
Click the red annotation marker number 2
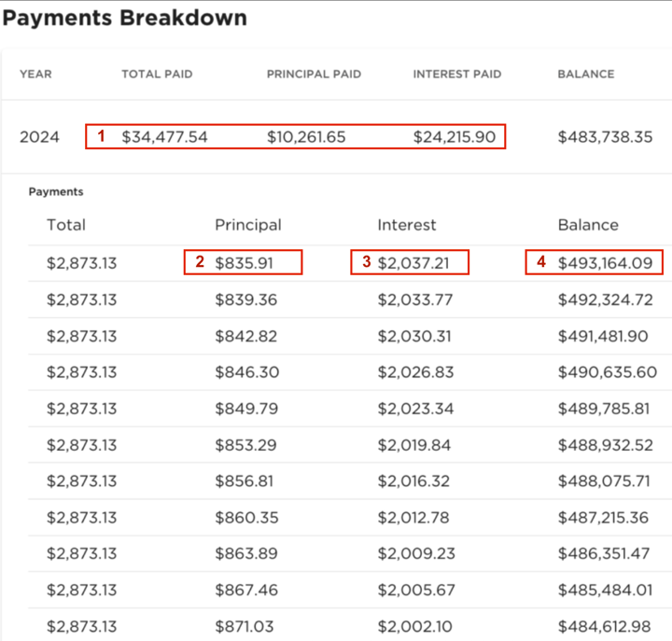[200, 263]
